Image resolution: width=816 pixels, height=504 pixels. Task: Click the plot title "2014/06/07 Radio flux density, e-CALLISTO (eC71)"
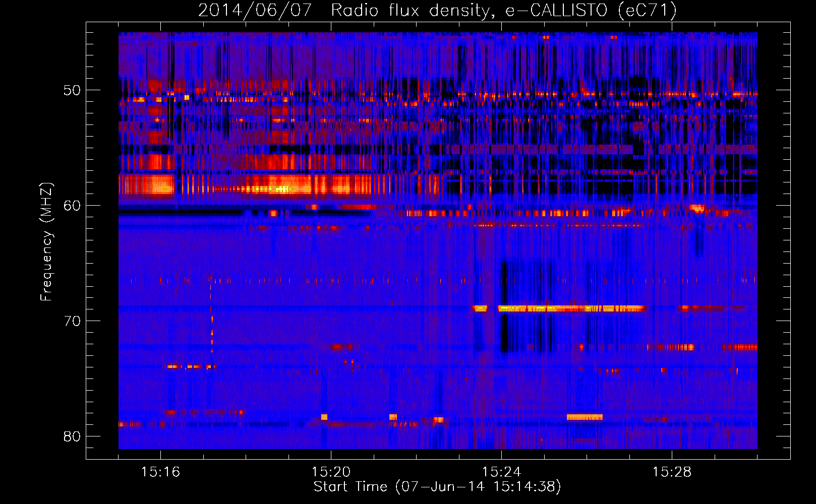tap(437, 10)
